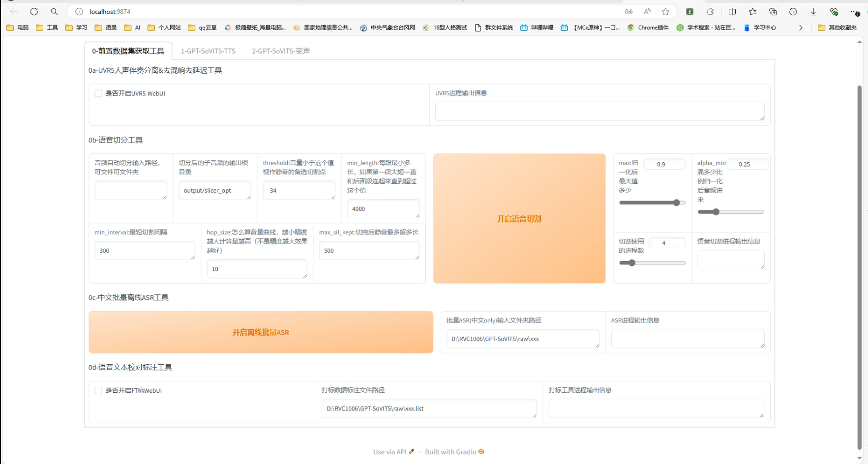Click the browser refresh icon
868x464 pixels.
point(34,12)
